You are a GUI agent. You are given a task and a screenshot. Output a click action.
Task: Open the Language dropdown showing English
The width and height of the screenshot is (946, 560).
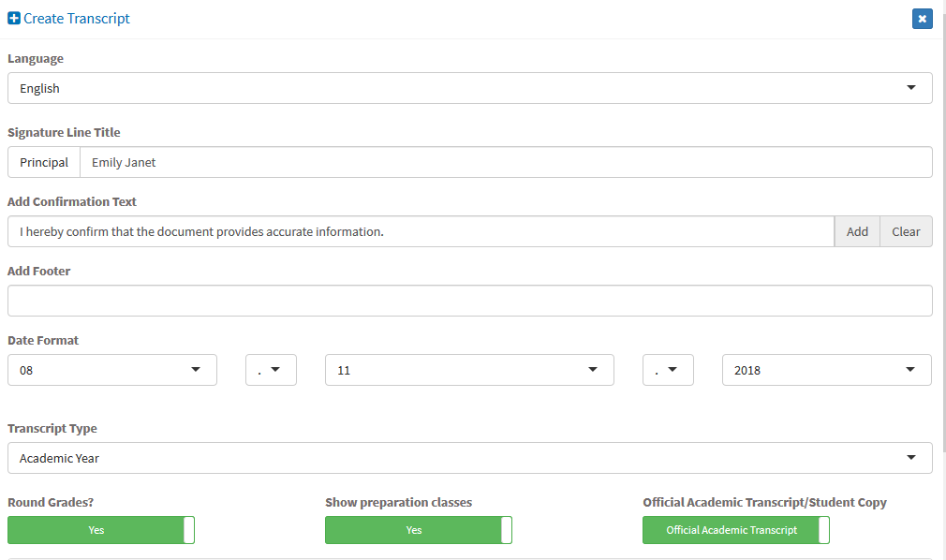click(x=470, y=88)
